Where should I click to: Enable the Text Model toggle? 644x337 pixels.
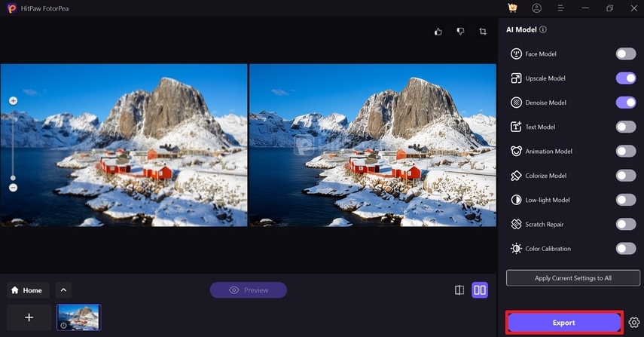pos(626,127)
